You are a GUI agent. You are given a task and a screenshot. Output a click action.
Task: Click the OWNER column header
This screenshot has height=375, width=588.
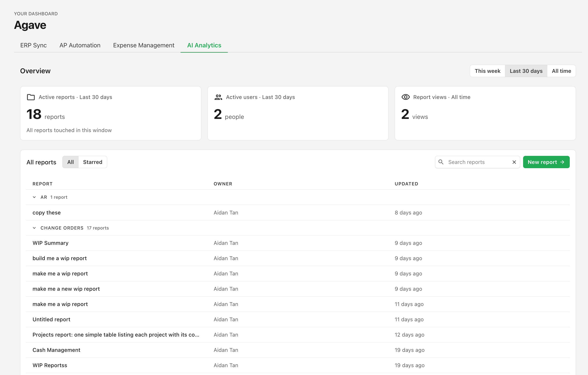point(223,184)
